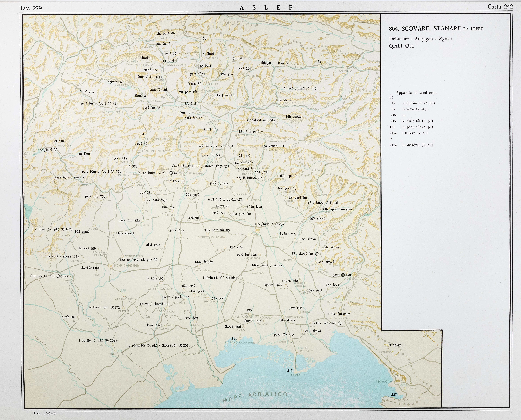Click the Gorizia city marker circle
The image size is (521, 420).
(x=354, y=275)
